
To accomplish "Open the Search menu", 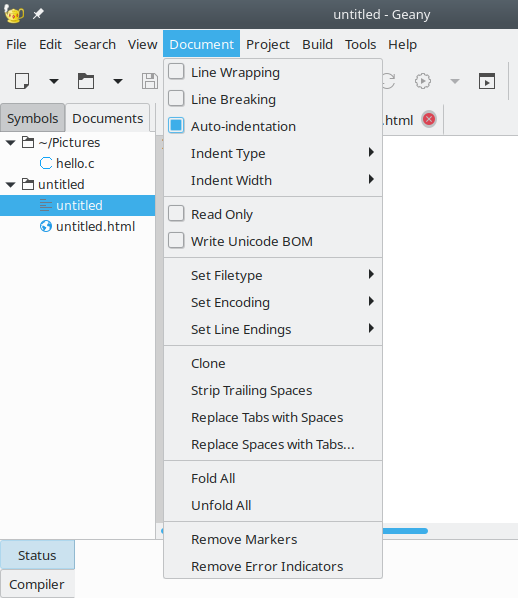I will (95, 44).
